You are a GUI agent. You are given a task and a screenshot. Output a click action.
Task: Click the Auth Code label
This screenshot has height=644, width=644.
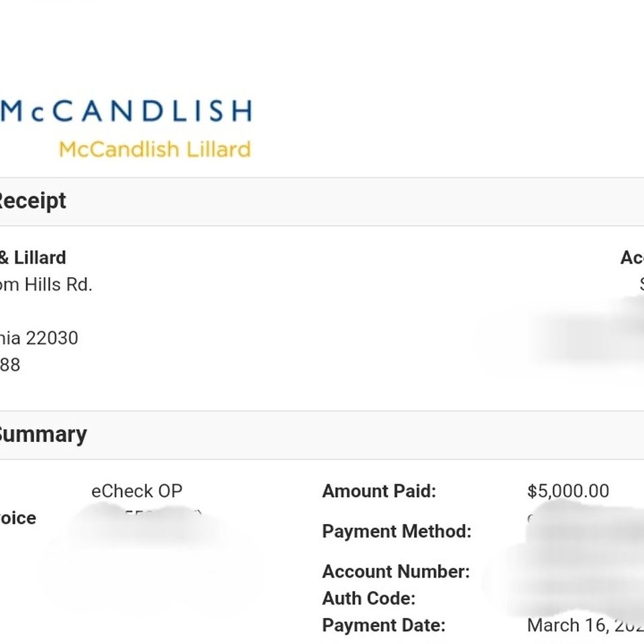[369, 598]
